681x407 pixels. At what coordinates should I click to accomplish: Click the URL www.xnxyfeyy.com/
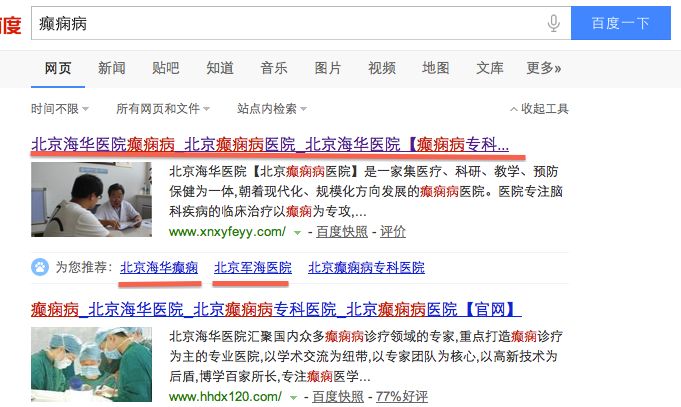click(x=228, y=232)
